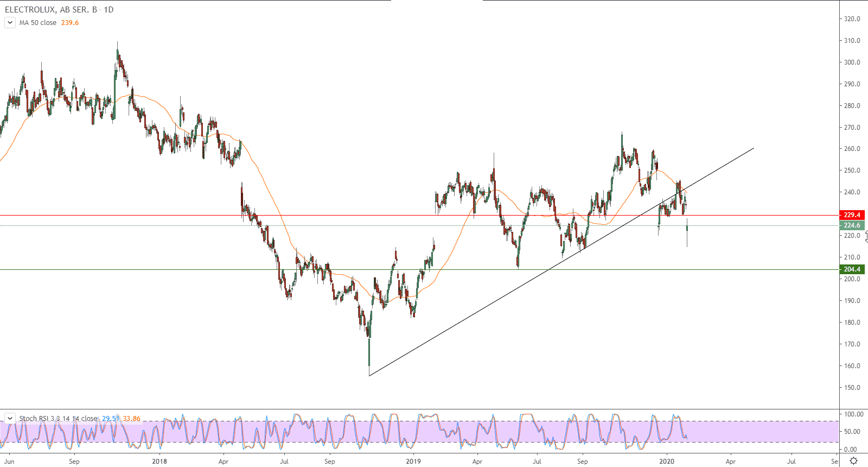Click the MA value 239.6
The height and width of the screenshot is (467, 868).
70,23
